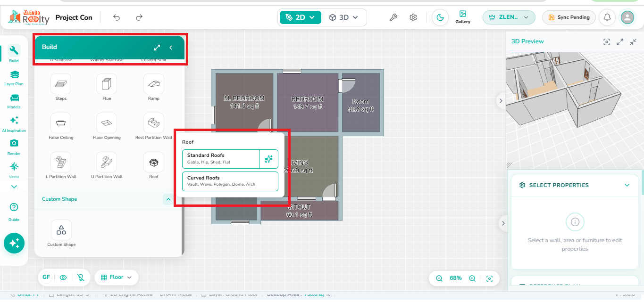Open the ZLEN account dropdown
The width and height of the screenshot is (644, 302).
(x=509, y=17)
